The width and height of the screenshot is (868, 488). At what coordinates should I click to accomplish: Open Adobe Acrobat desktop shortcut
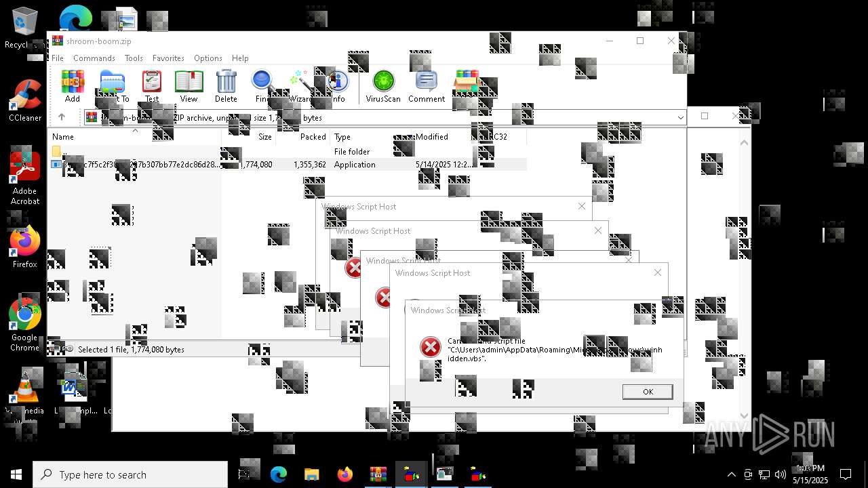click(25, 178)
